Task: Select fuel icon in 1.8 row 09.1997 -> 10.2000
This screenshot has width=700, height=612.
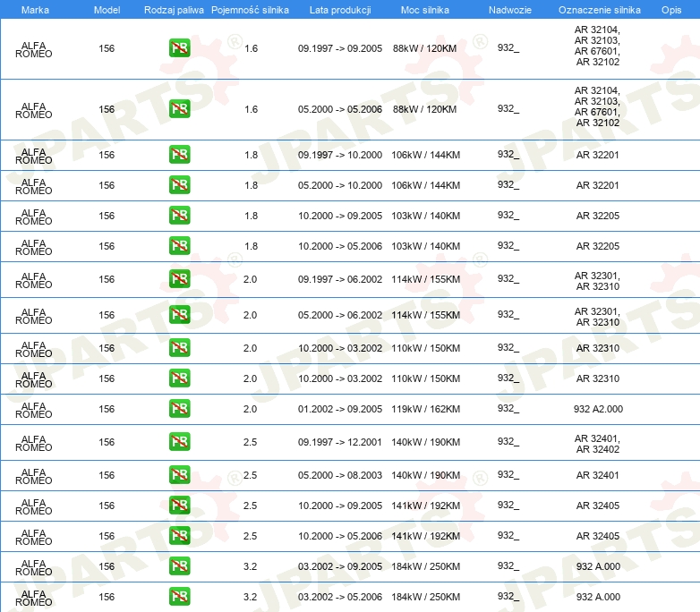Action: coord(179,155)
